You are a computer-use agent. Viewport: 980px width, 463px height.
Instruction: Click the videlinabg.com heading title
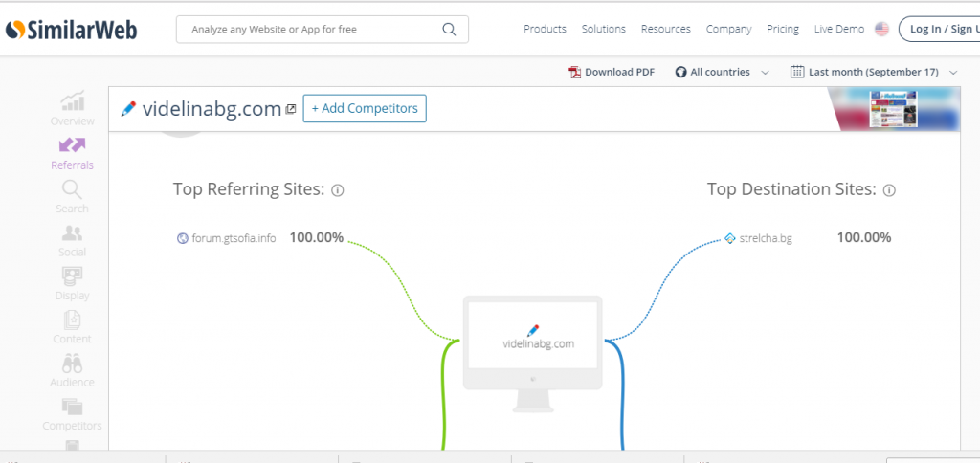[x=212, y=109]
